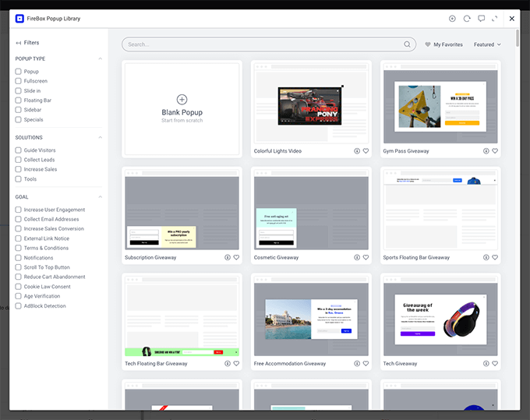Favorite the Tech Giveaway template
This screenshot has height=420, width=530.
point(495,364)
